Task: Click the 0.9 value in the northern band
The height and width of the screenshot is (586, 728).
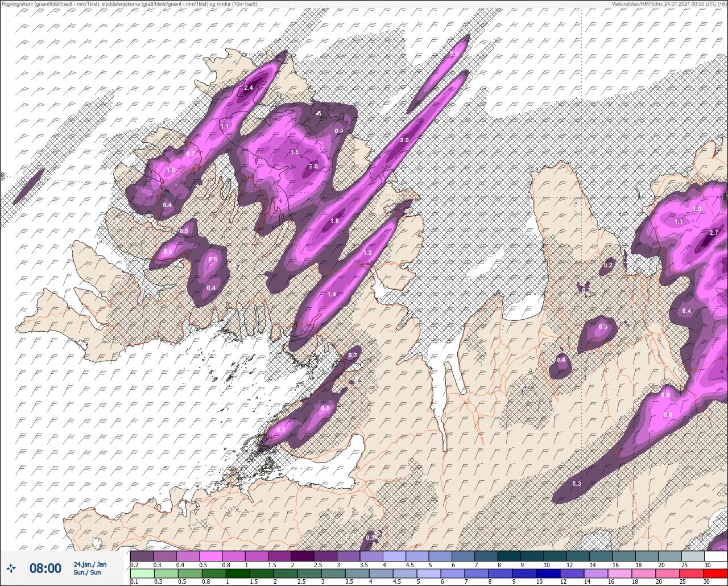Action: click(454, 53)
